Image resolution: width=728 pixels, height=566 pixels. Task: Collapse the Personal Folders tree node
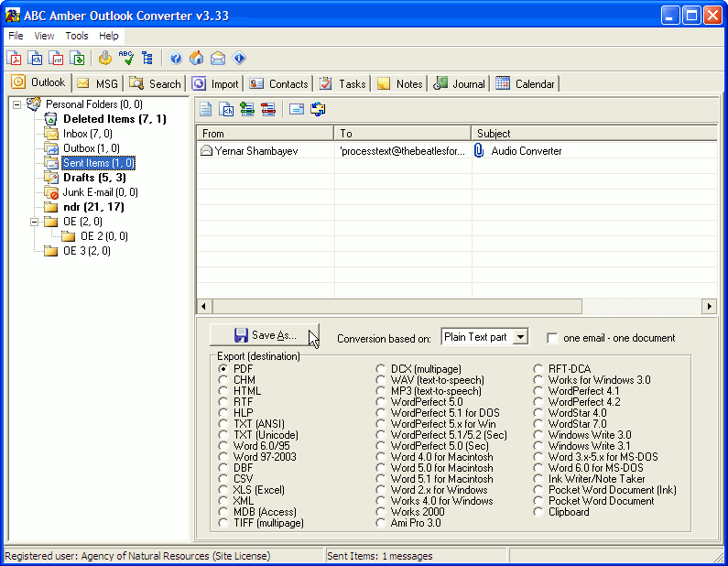pyautogui.click(x=17, y=104)
